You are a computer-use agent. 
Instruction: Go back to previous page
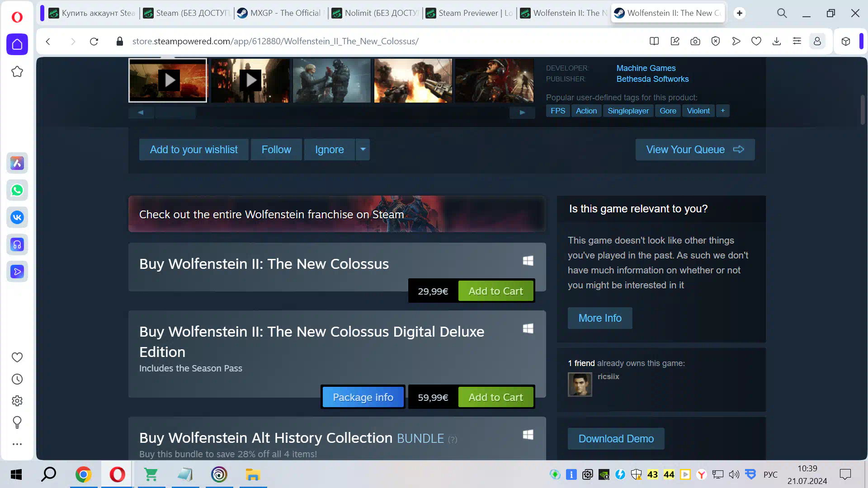(x=48, y=42)
